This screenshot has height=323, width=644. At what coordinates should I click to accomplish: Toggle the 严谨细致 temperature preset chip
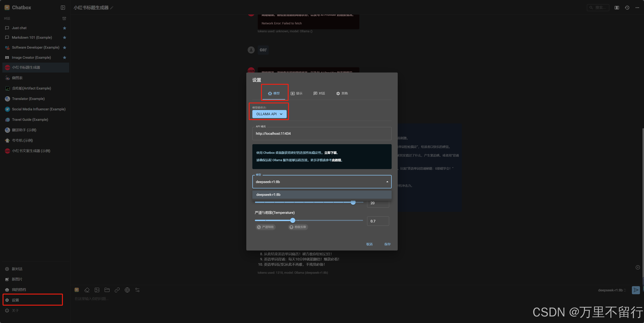tap(265, 227)
